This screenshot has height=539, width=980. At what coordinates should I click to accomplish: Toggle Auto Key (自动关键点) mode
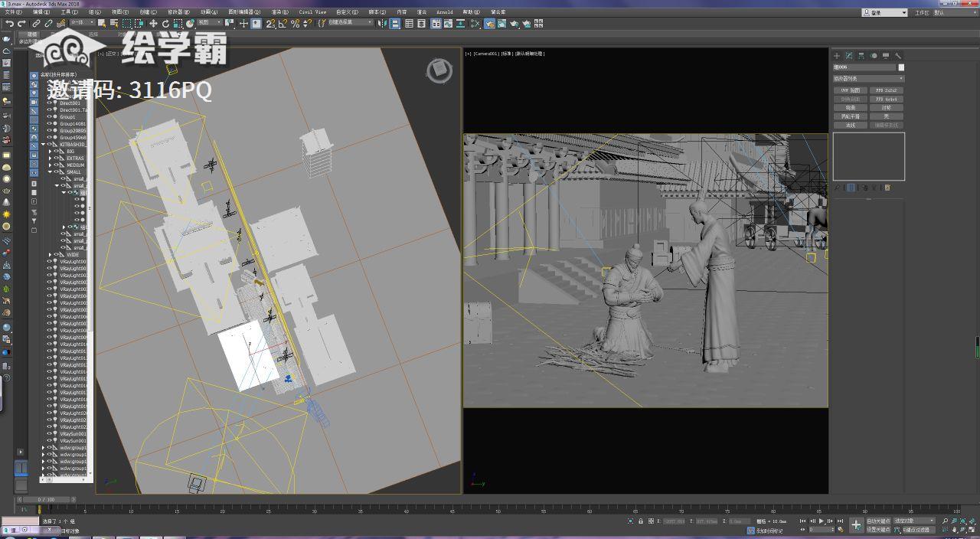coord(878,521)
